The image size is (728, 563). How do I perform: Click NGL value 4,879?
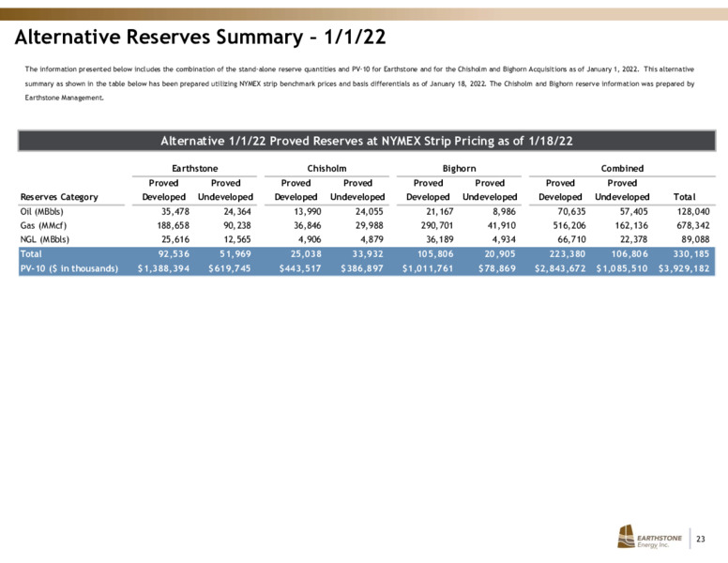(372, 239)
